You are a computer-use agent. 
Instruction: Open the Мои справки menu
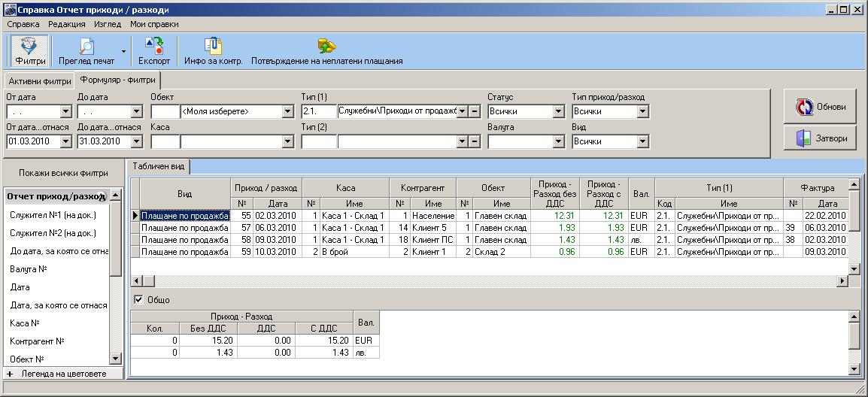point(154,24)
